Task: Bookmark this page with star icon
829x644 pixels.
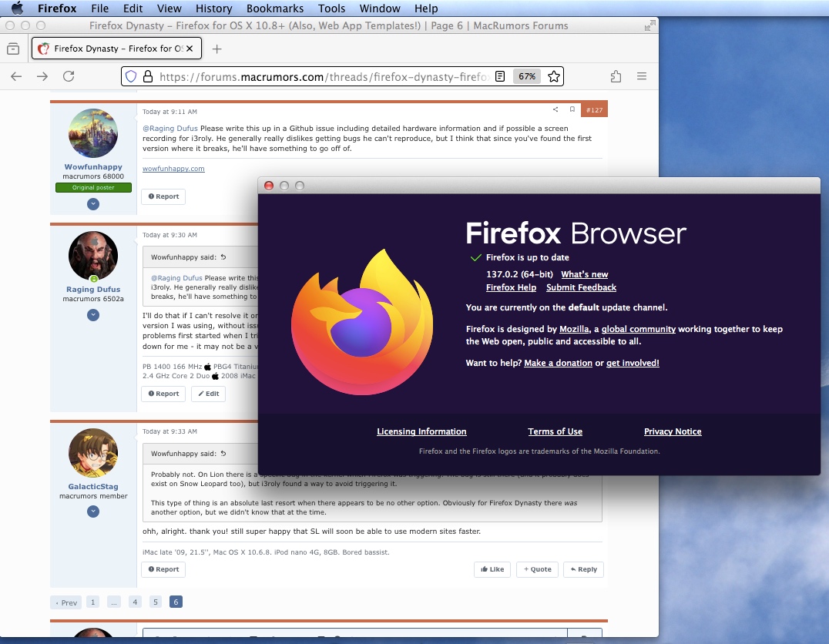Action: [553, 77]
